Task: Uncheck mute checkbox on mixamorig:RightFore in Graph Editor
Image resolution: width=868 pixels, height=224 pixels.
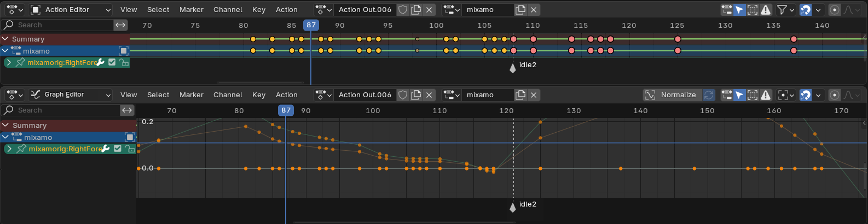Action: 117,149
